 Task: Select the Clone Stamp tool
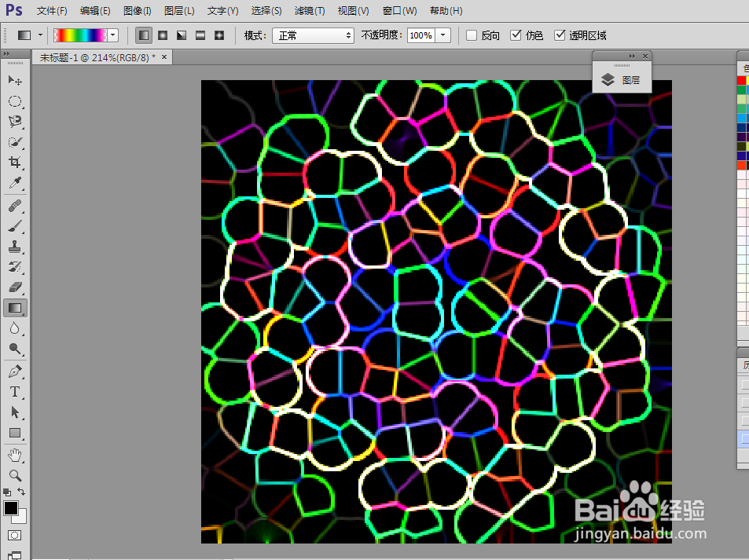pyautogui.click(x=15, y=247)
